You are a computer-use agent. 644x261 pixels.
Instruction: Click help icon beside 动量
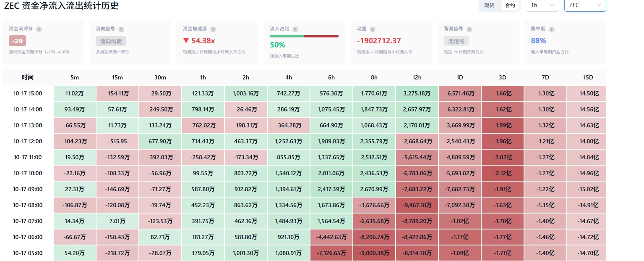click(373, 29)
